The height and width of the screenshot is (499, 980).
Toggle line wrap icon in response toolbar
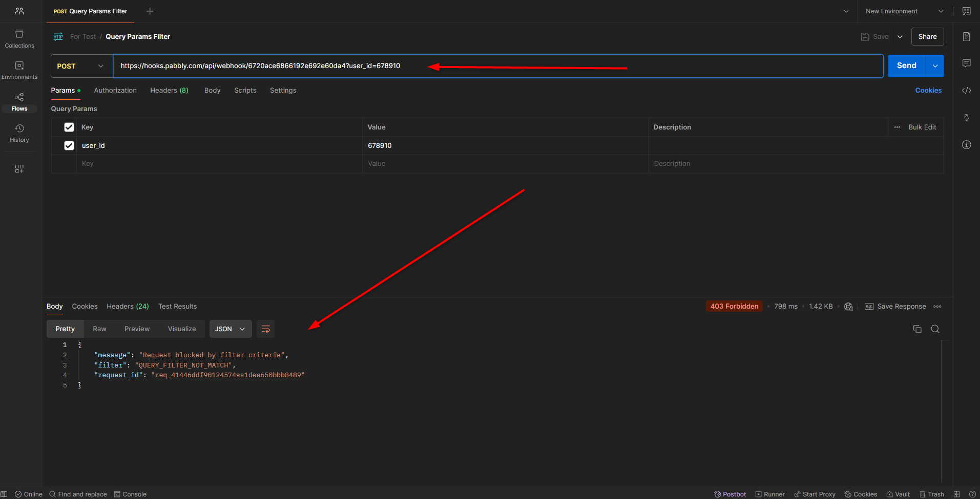(265, 329)
